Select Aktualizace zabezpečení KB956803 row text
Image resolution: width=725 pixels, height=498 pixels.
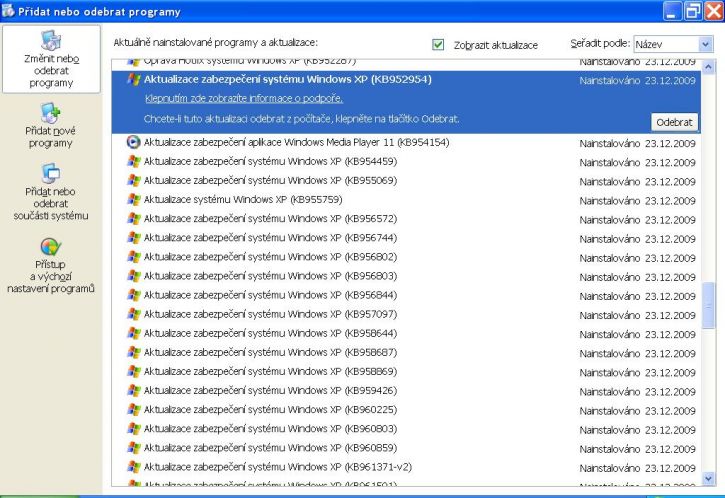[270, 276]
